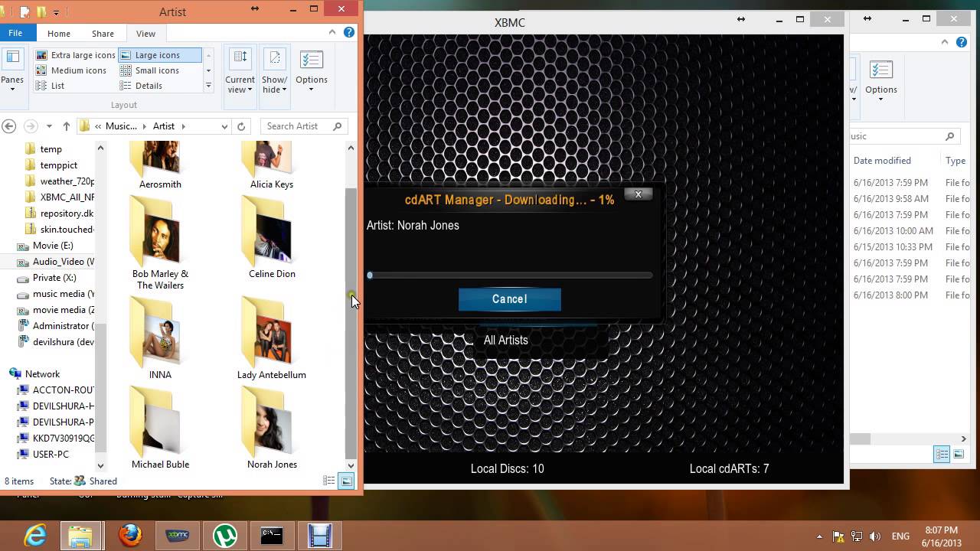Choose Extra large icons layout
Viewport: 980px width, 551px height.
(75, 55)
